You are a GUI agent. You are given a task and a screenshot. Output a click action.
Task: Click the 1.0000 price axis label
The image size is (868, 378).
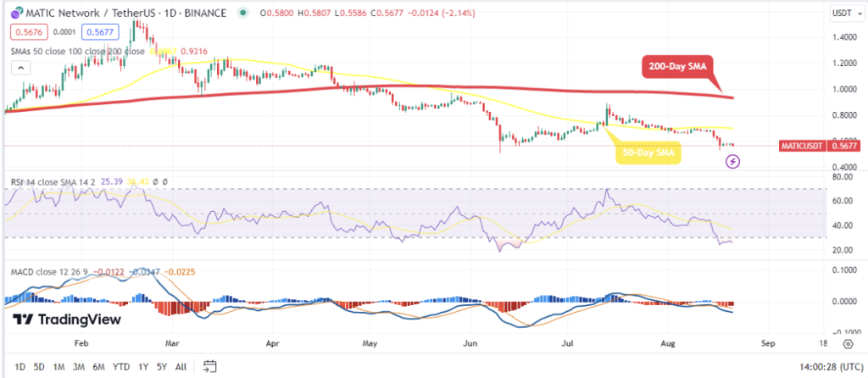844,89
